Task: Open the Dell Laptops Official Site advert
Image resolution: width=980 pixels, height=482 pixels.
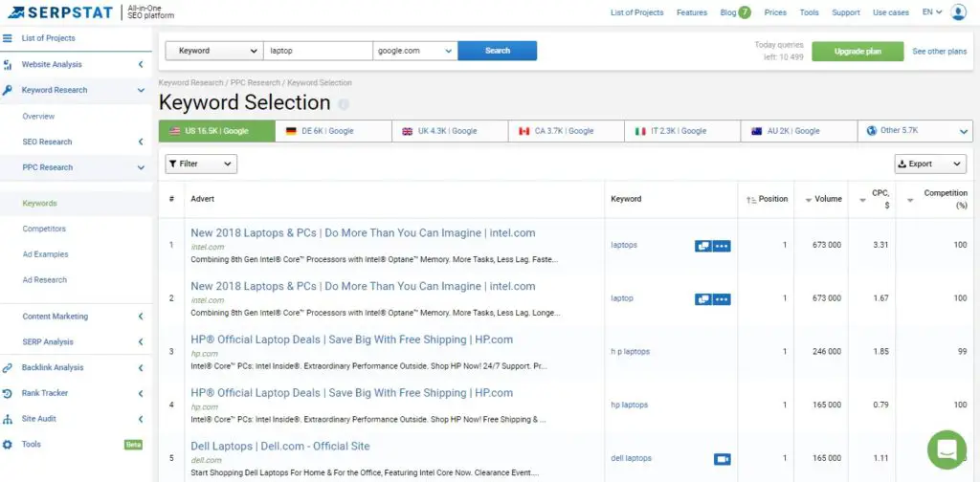Action: (280, 446)
